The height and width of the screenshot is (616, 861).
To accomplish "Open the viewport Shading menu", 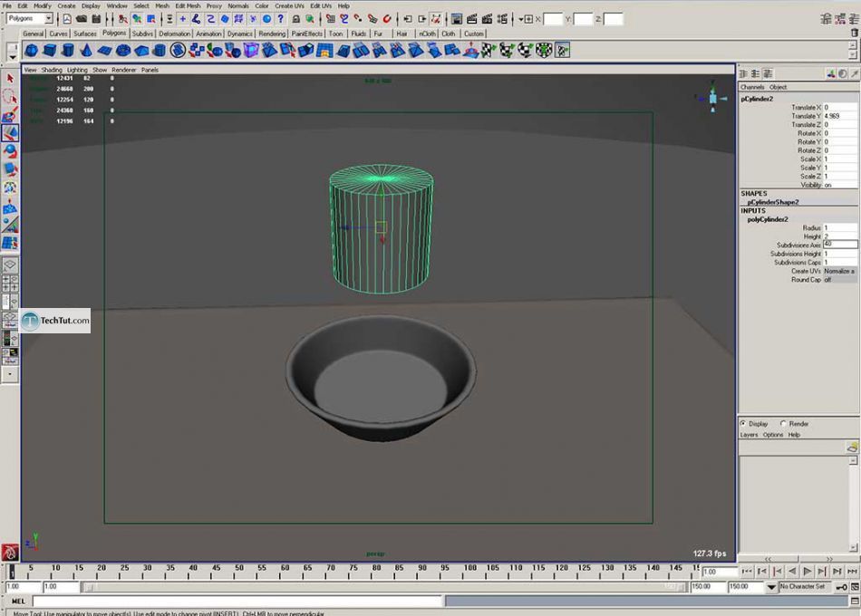I will (x=52, y=70).
